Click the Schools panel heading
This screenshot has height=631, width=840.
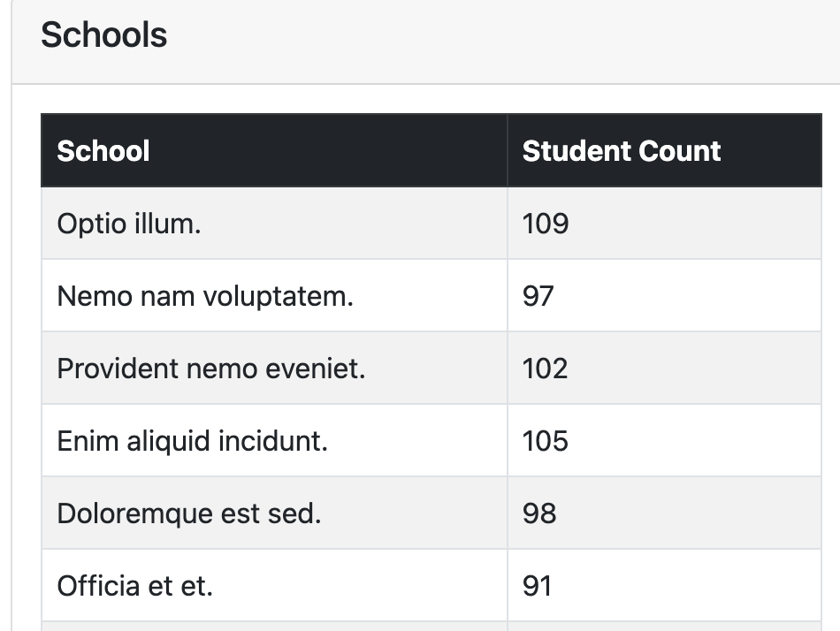[x=104, y=34]
